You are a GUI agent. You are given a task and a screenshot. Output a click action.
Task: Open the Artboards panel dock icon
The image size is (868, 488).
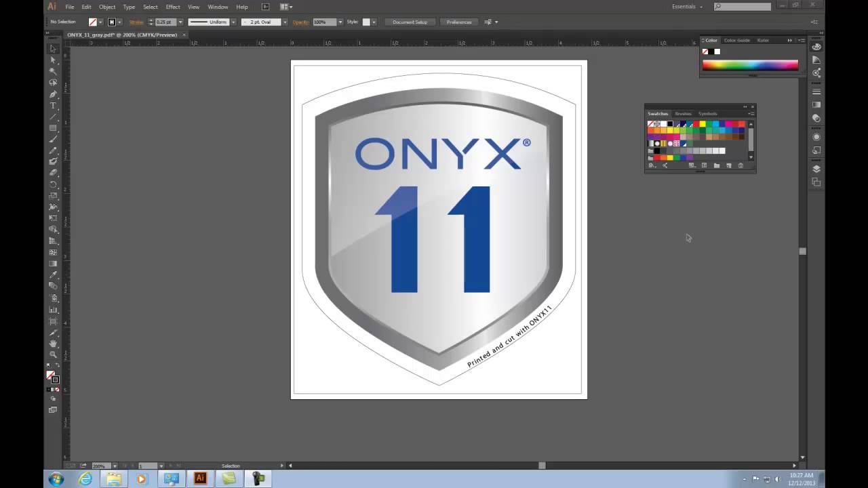click(x=816, y=182)
